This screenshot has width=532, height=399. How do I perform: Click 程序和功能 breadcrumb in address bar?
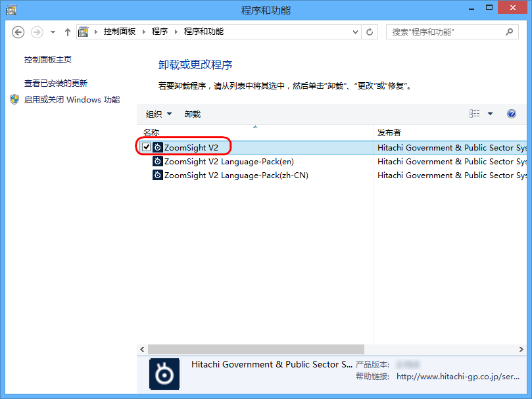click(x=204, y=32)
